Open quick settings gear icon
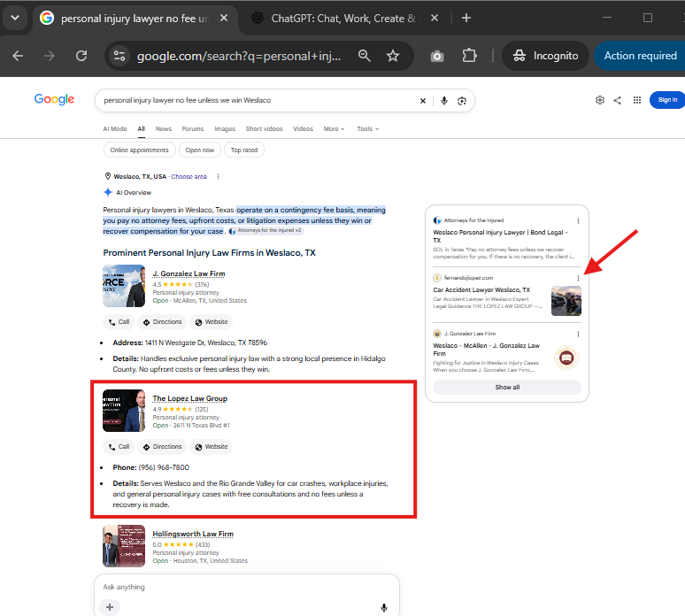 (x=600, y=100)
